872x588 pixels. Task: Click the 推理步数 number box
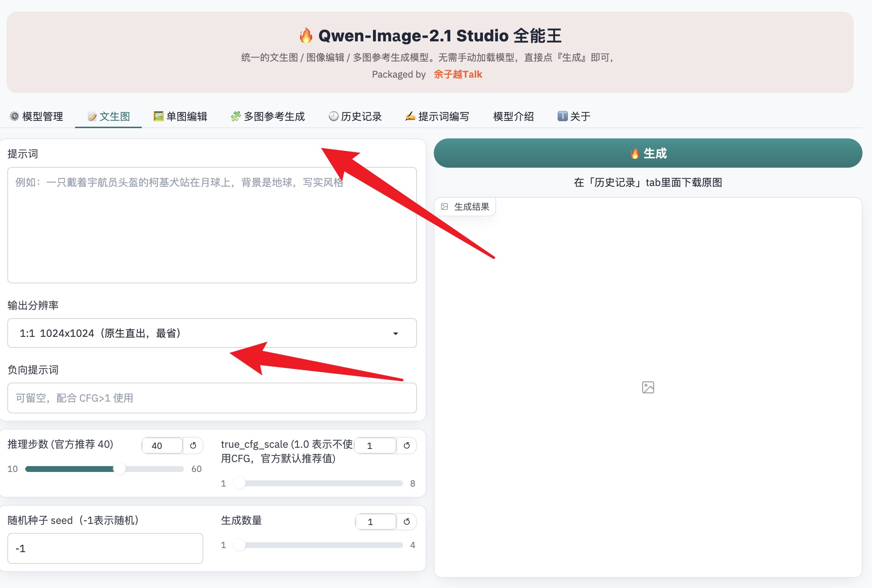click(162, 446)
